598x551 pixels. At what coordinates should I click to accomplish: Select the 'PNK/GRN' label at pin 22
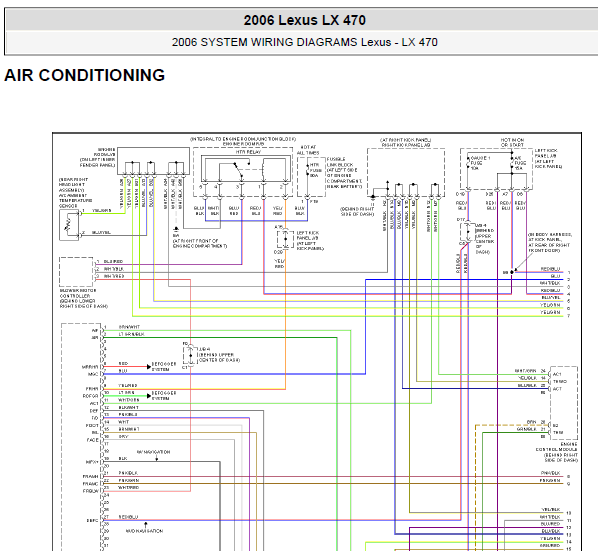(129, 480)
